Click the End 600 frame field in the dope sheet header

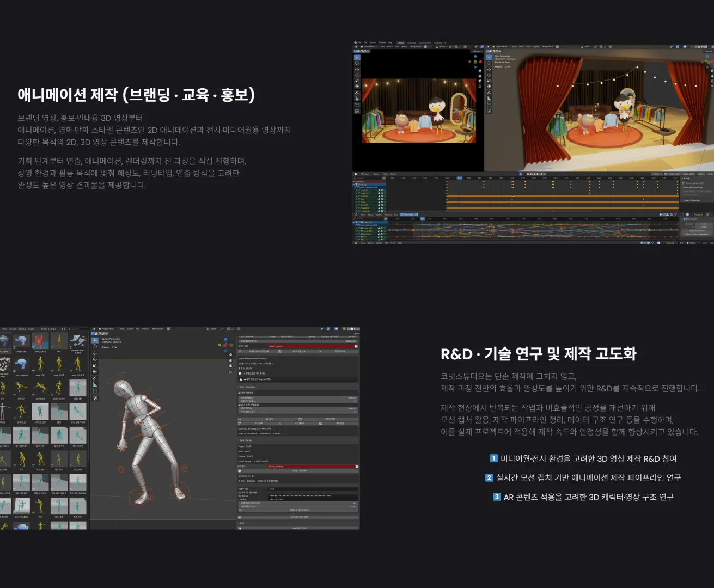pyautogui.click(x=688, y=174)
